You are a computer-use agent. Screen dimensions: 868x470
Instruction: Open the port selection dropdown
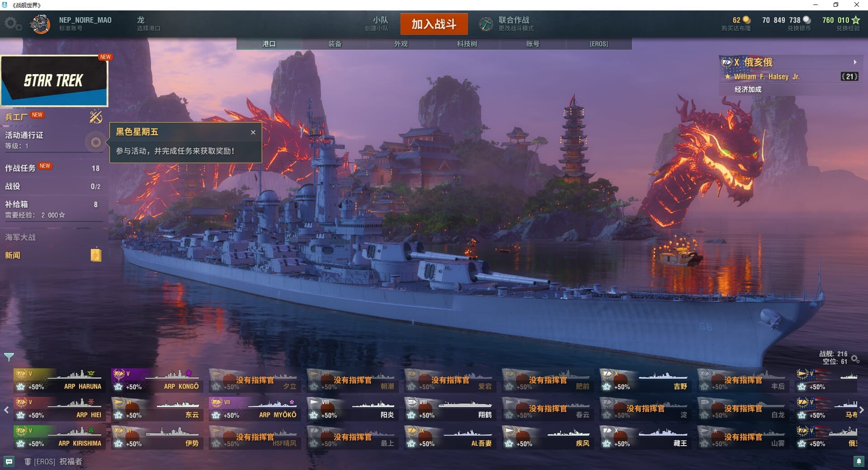[x=148, y=24]
